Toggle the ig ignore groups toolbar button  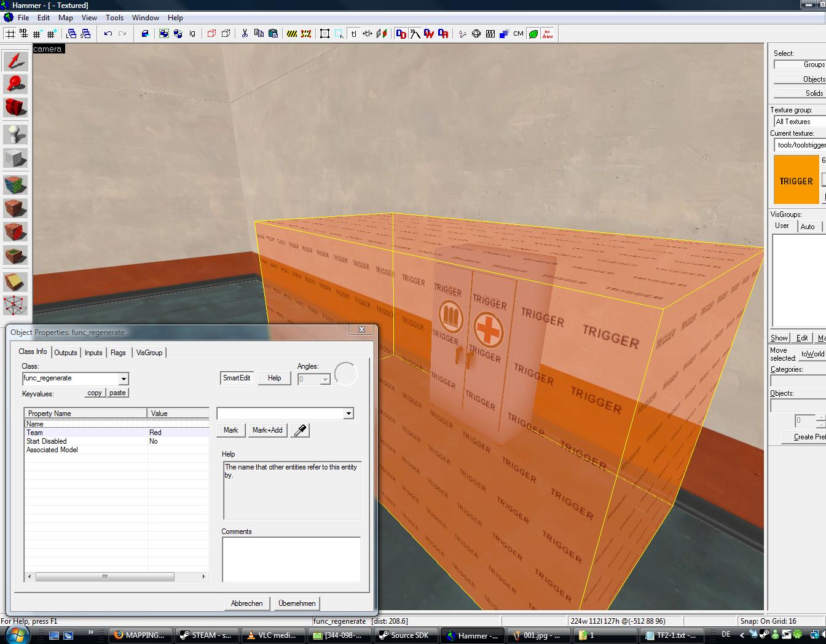click(192, 34)
